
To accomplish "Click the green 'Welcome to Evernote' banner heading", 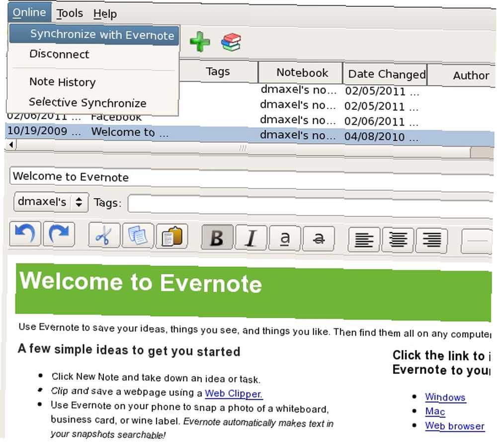I will pos(141,282).
